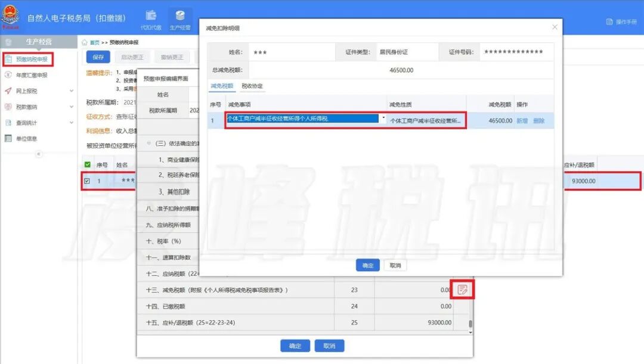
Task: Click row 十五、应补/退税额 (25=22-23-24)
Action: click(304, 322)
